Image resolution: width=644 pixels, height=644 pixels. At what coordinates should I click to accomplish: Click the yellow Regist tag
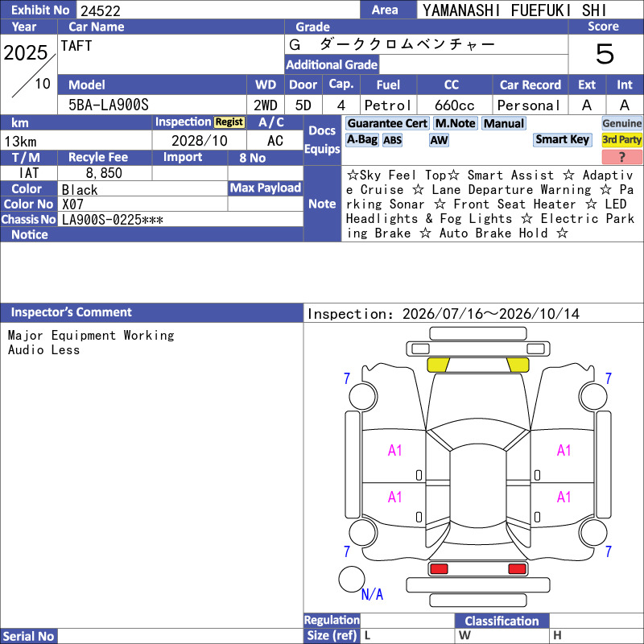(229, 122)
